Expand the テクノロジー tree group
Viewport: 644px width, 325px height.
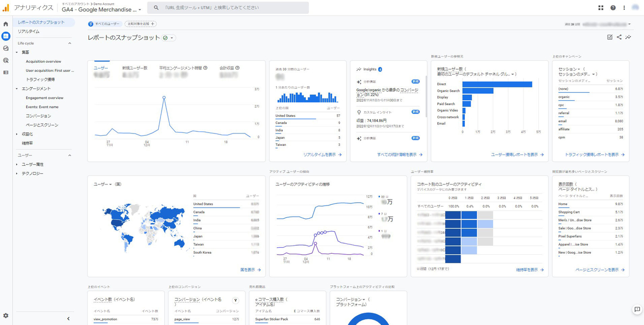(17, 173)
